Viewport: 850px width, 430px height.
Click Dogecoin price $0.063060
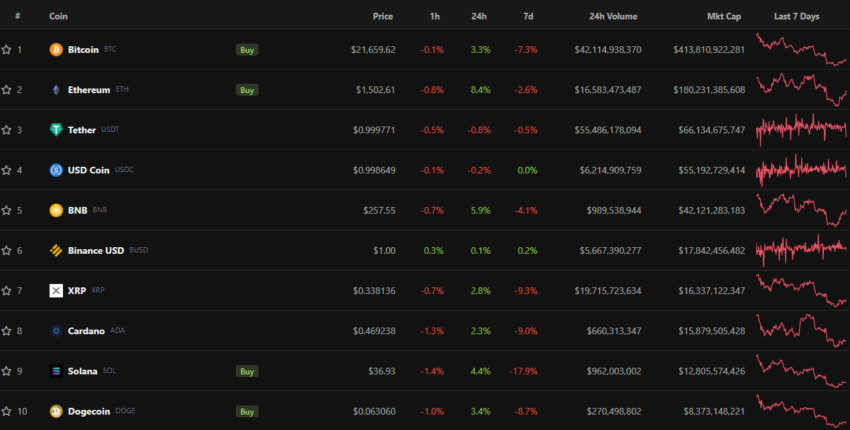tap(374, 411)
